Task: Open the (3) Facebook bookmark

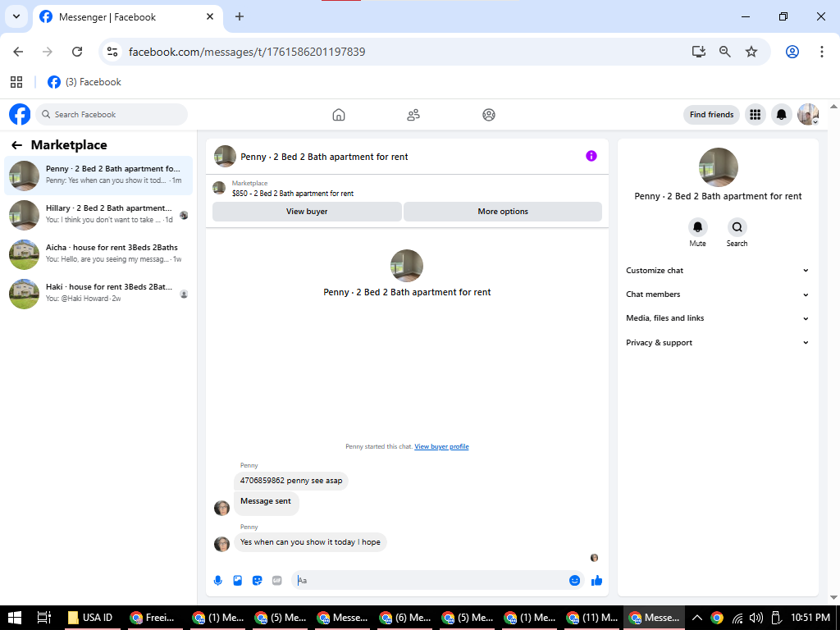Action: (84, 82)
